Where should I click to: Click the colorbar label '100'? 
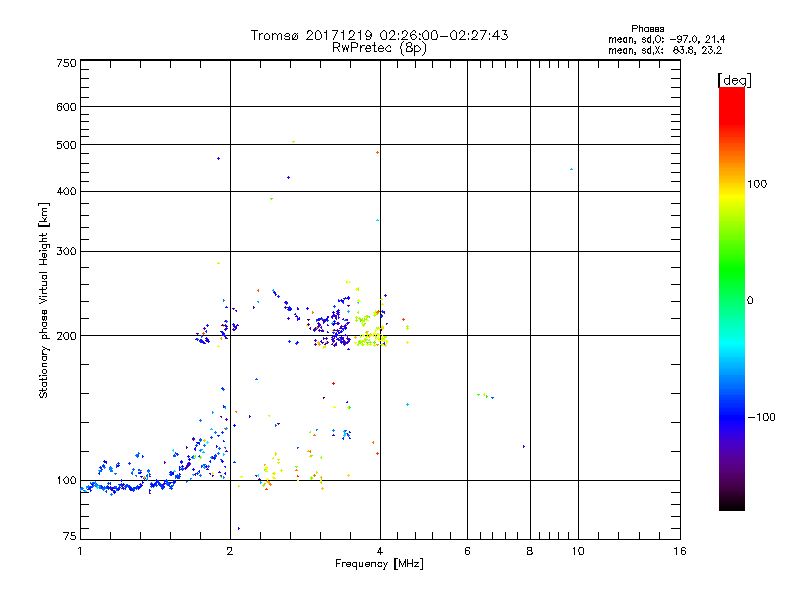(757, 184)
